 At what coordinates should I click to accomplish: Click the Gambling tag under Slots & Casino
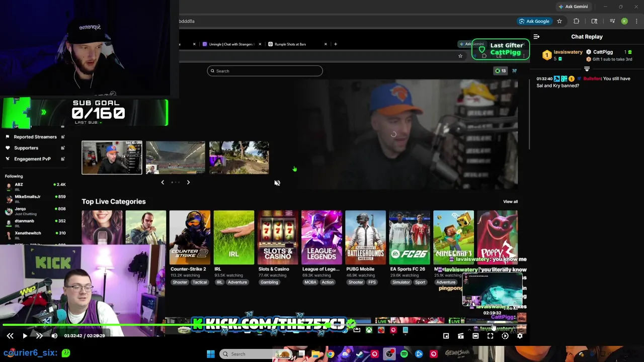pyautogui.click(x=269, y=283)
